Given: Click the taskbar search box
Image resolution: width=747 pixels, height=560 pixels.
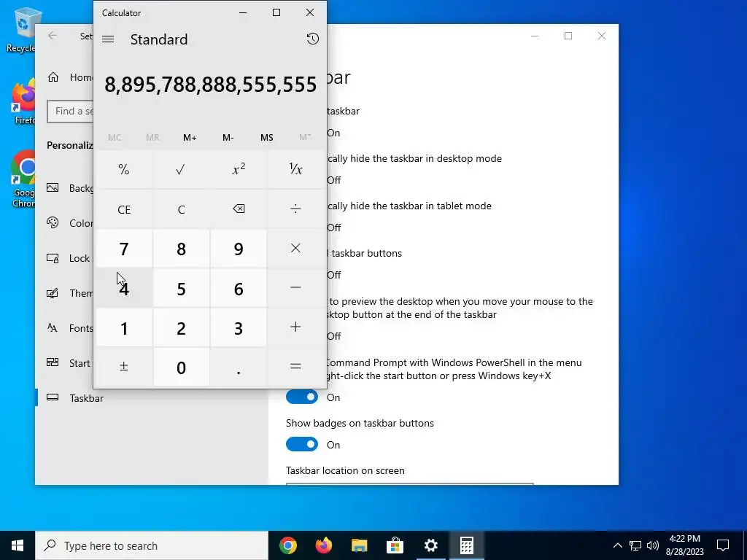Looking at the screenshot, I should pos(152,545).
